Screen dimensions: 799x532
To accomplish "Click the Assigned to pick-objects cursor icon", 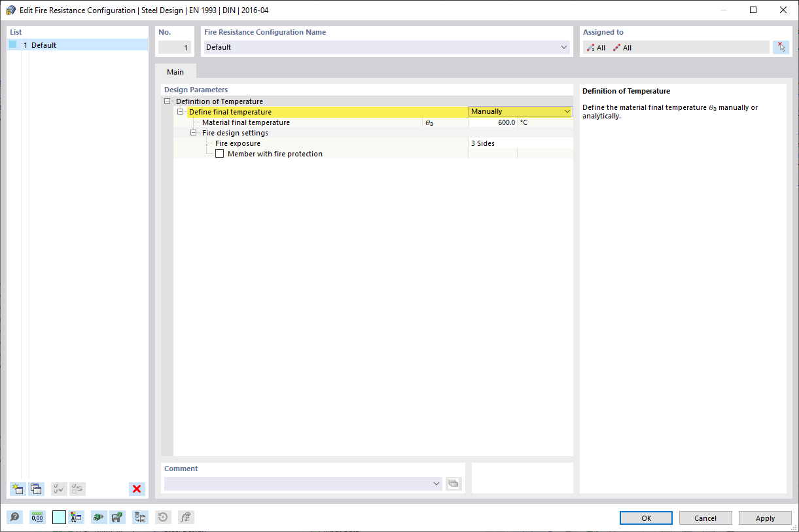I will (781, 47).
